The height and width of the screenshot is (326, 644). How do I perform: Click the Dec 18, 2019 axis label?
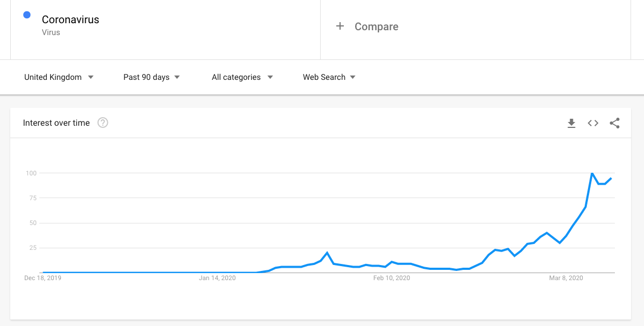(43, 279)
